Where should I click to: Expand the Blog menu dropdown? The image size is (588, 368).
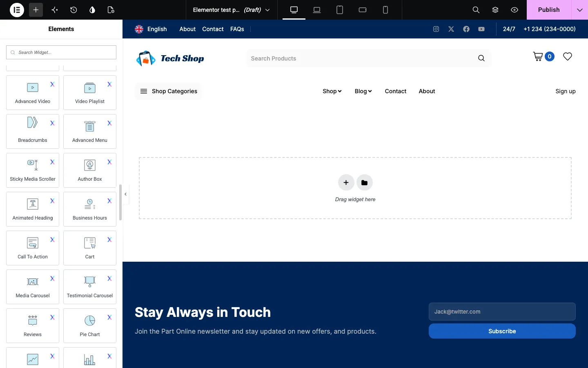tap(363, 91)
